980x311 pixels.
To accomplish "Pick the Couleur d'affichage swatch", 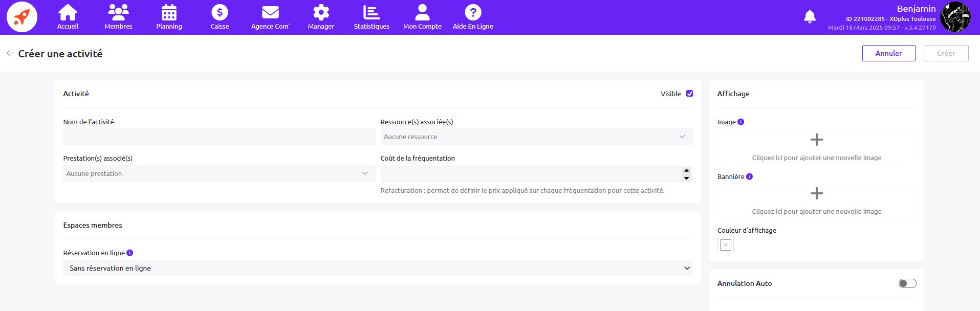I will point(725,245).
